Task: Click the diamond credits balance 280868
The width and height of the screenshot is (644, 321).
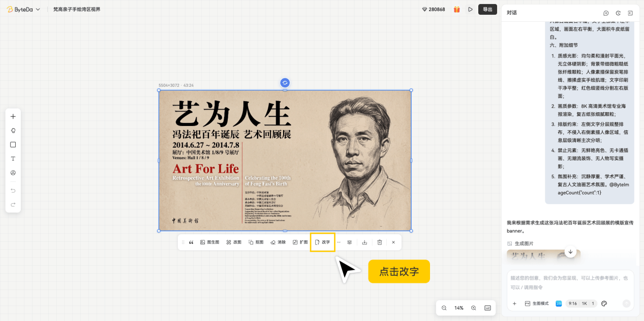Action: [x=433, y=9]
